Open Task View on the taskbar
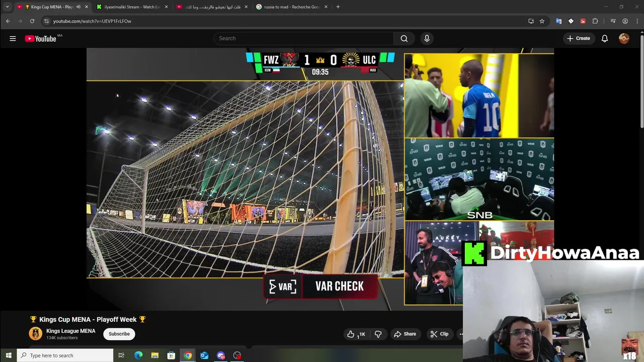 (x=121, y=355)
